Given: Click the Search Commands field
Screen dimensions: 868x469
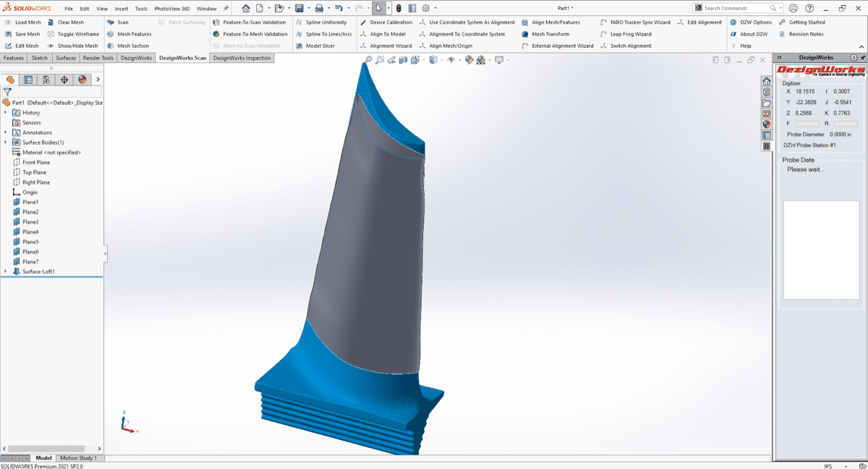Looking at the screenshot, I should (735, 8).
